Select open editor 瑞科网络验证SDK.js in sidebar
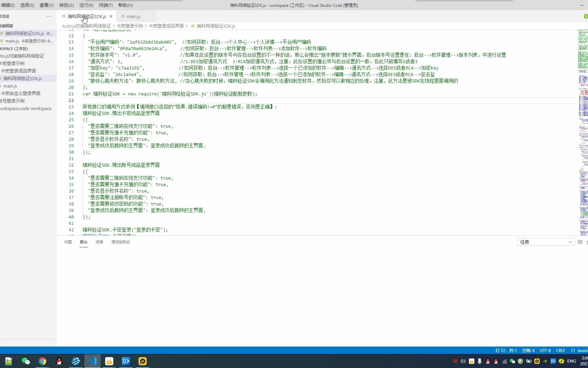Viewport: 588px width, 368px height. point(28,33)
